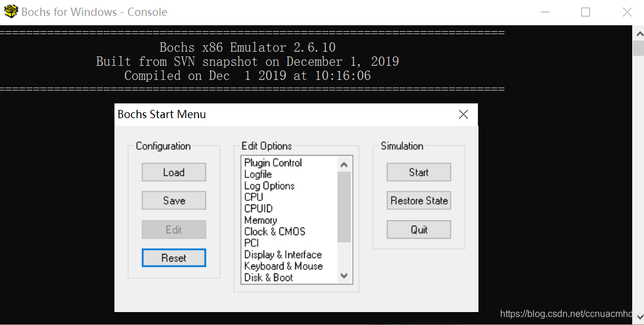Close the Bochs Start Menu dialog

pyautogui.click(x=463, y=115)
